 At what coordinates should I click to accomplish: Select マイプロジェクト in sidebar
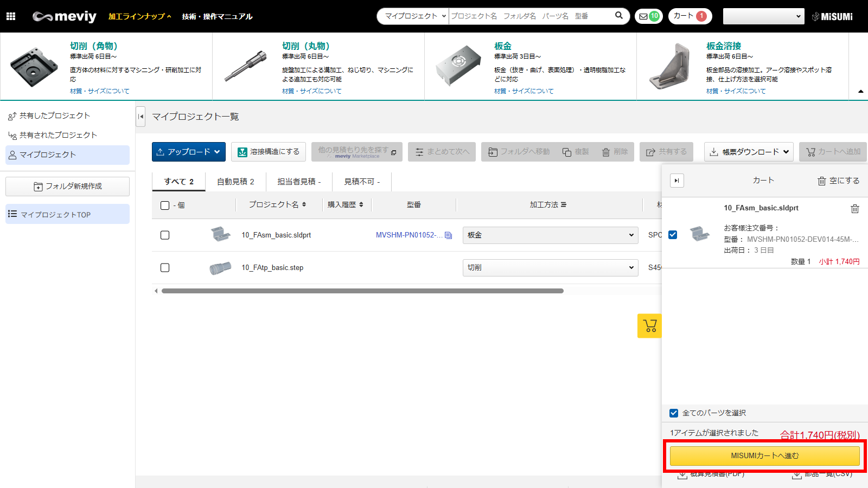pyautogui.click(x=67, y=155)
